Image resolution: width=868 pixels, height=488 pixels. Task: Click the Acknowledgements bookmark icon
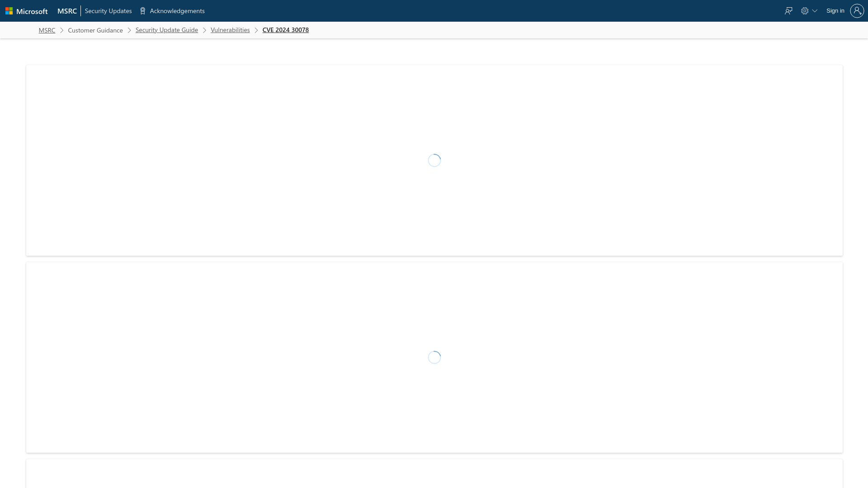(142, 11)
